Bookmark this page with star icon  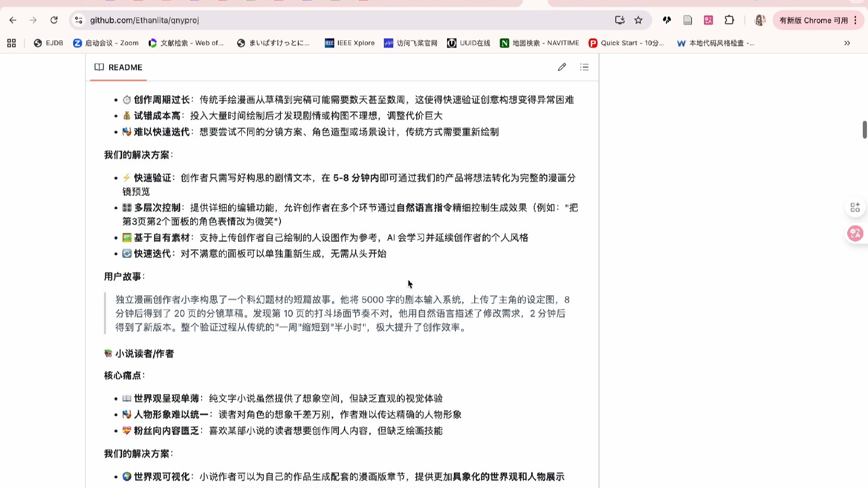tap(638, 20)
